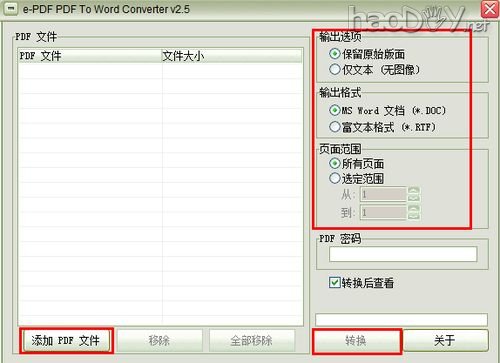The height and width of the screenshot is (363, 500).
Task: Click the 添加 PDF 文件 button
Action: [x=66, y=340]
